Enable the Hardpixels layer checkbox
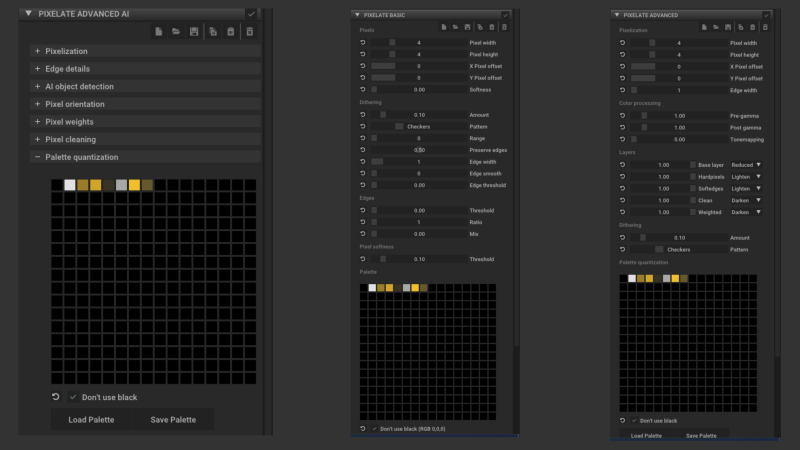Viewport: 800px width, 450px height. 693,177
